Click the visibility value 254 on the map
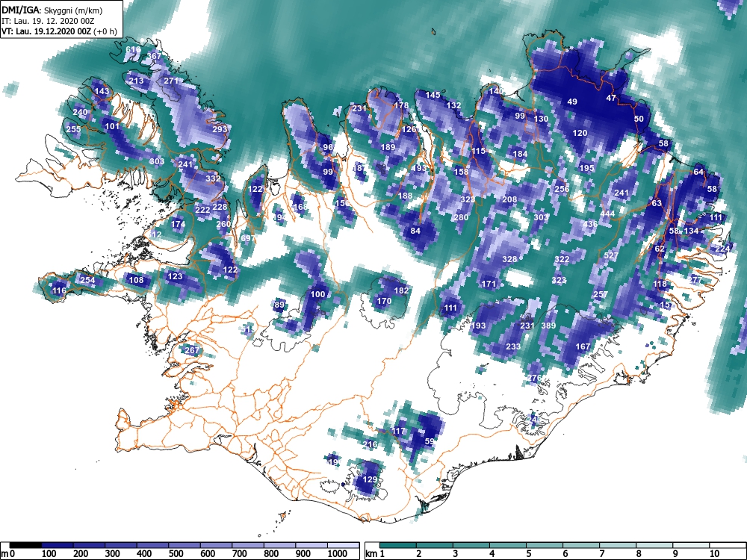 click(87, 280)
